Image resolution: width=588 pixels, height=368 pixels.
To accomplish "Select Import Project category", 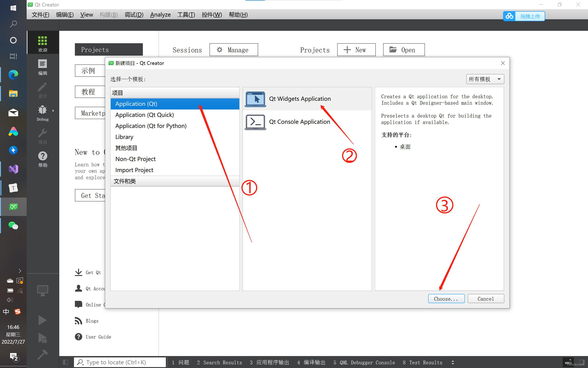I will tap(175, 170).
